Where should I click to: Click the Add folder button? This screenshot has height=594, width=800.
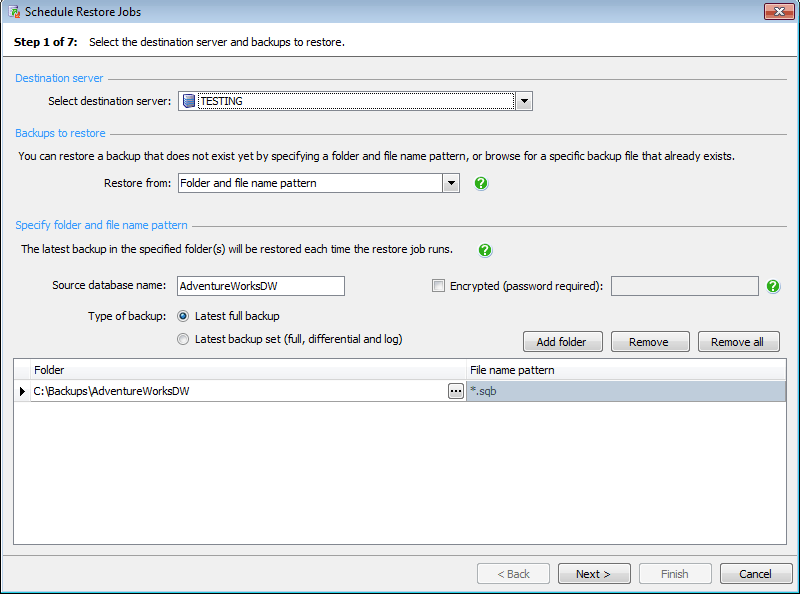click(562, 341)
